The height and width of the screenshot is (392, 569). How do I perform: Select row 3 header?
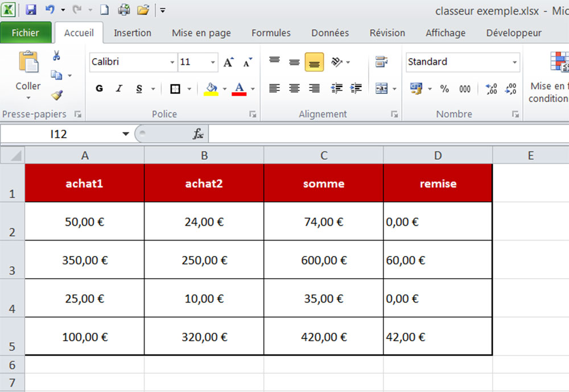pyautogui.click(x=12, y=259)
